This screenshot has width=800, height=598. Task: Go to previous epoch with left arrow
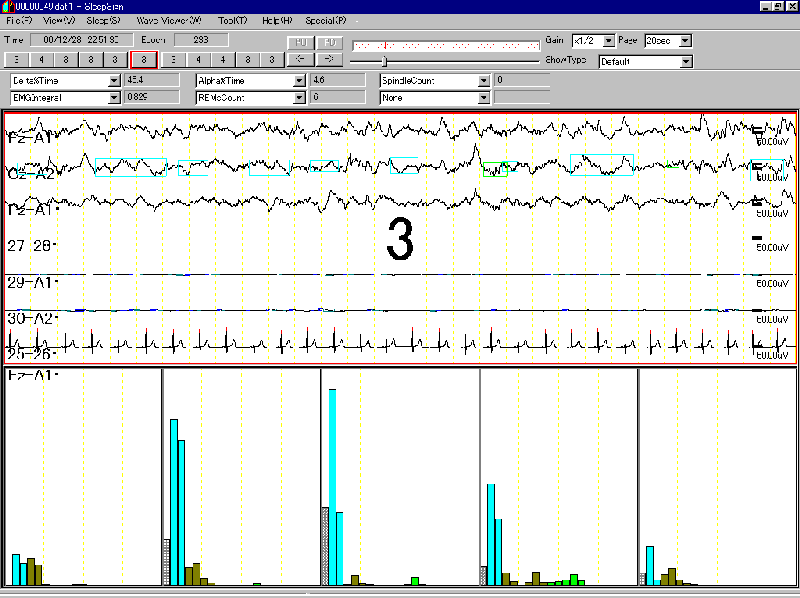pos(301,59)
